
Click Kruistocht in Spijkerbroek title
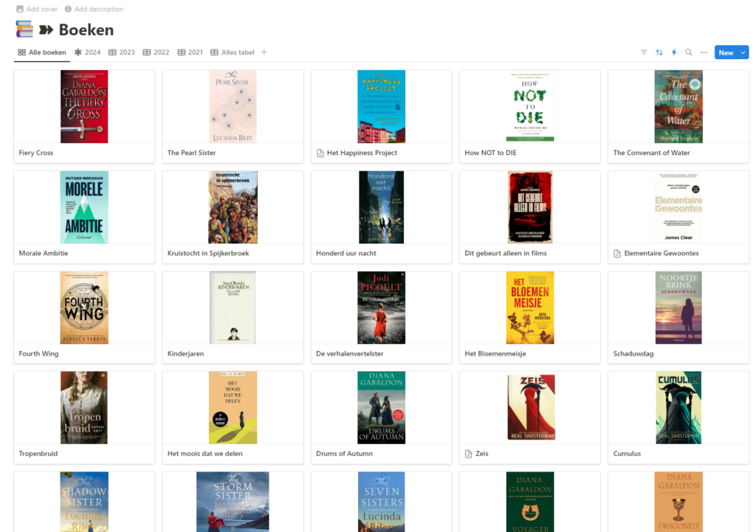(208, 254)
